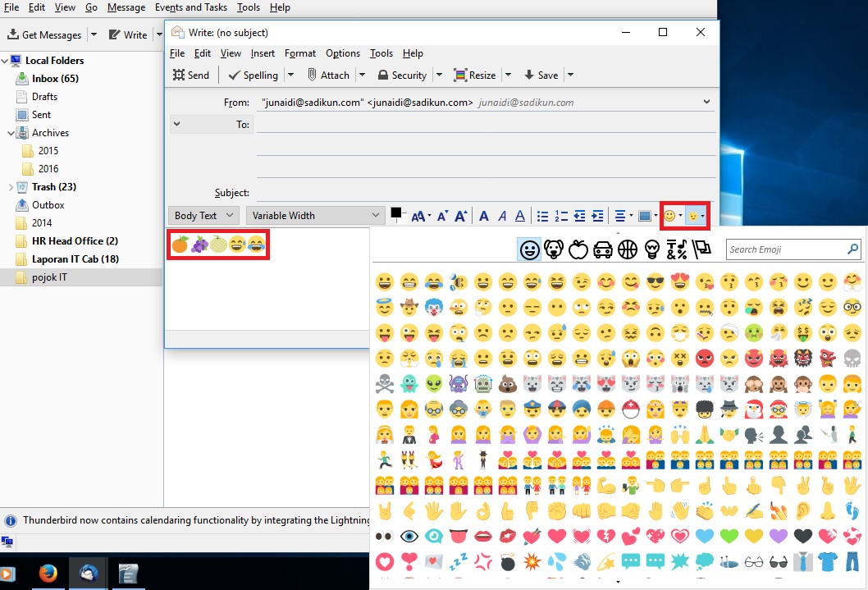Select the Flags emoji category

point(701,249)
